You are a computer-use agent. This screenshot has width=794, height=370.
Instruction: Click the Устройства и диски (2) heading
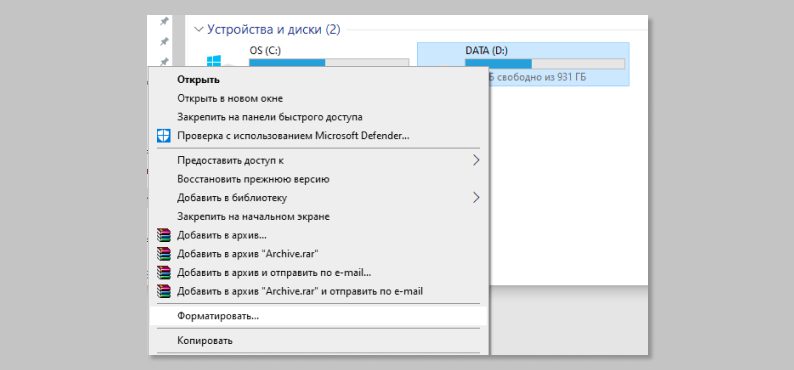click(274, 29)
